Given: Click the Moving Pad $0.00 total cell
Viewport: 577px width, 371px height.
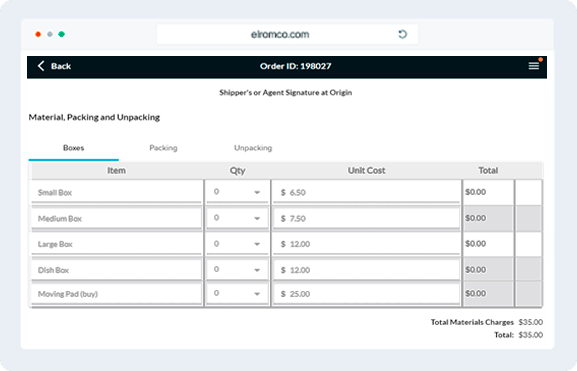Looking at the screenshot, I should 488,293.
